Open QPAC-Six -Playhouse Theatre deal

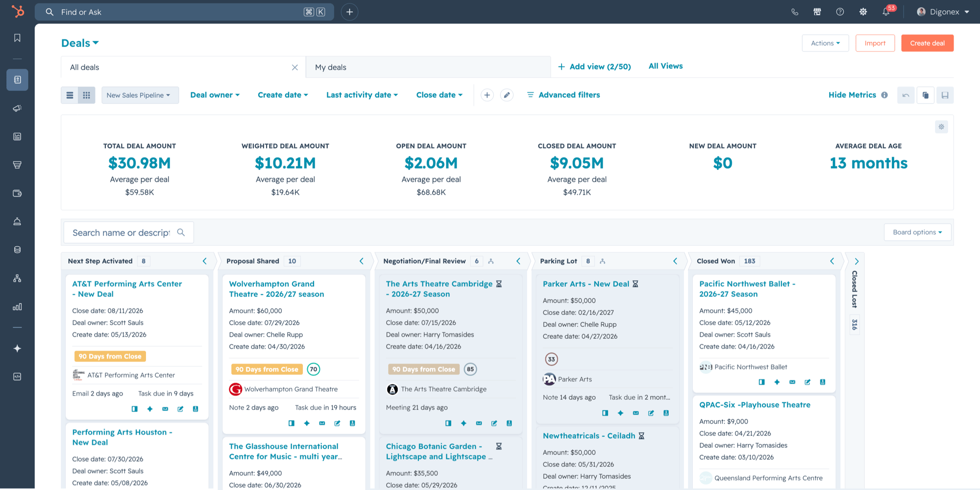(x=755, y=405)
